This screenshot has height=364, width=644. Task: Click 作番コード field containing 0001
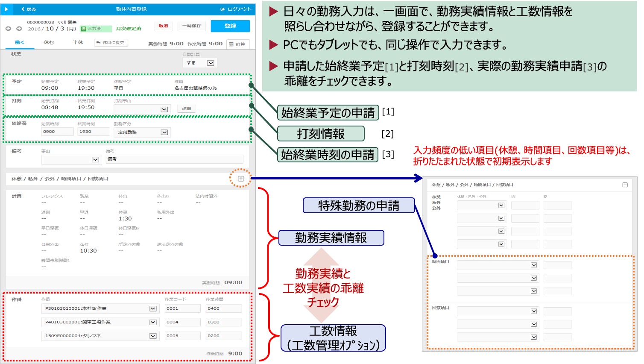[x=182, y=308]
